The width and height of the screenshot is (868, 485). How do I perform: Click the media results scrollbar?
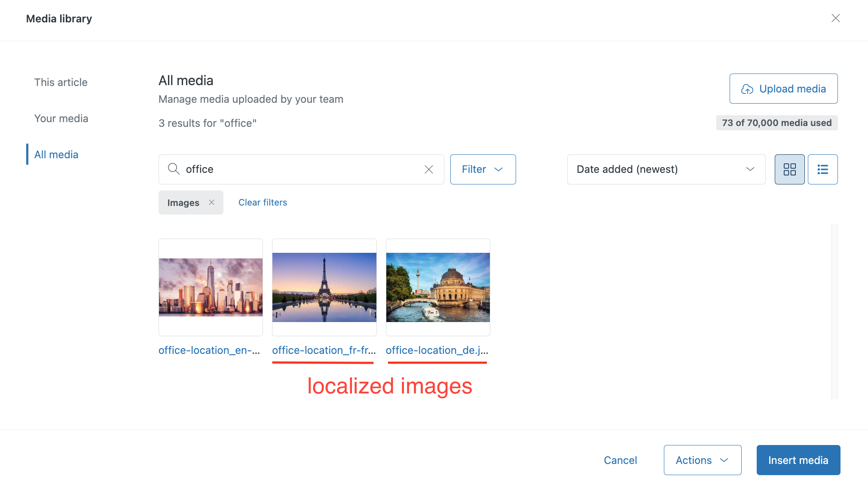[834, 311]
